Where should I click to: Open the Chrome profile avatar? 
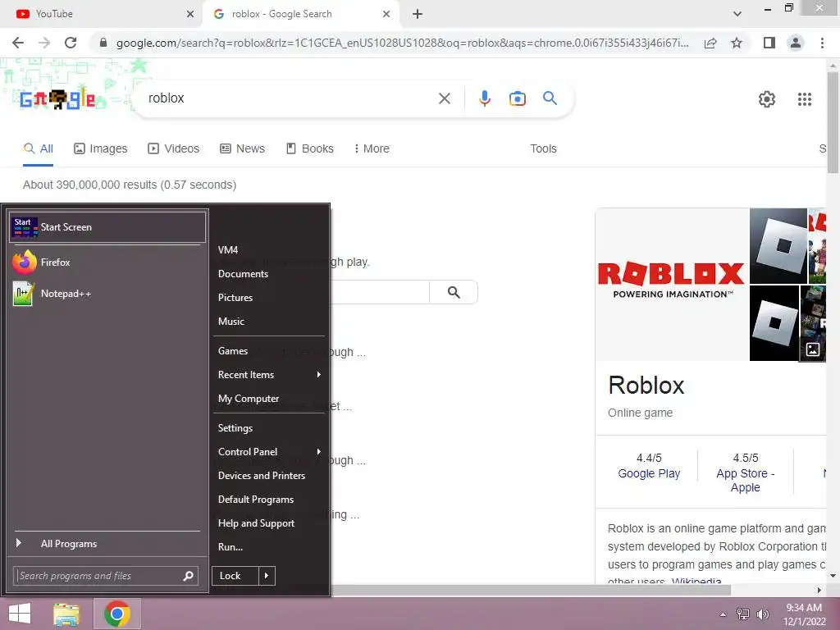[796, 43]
